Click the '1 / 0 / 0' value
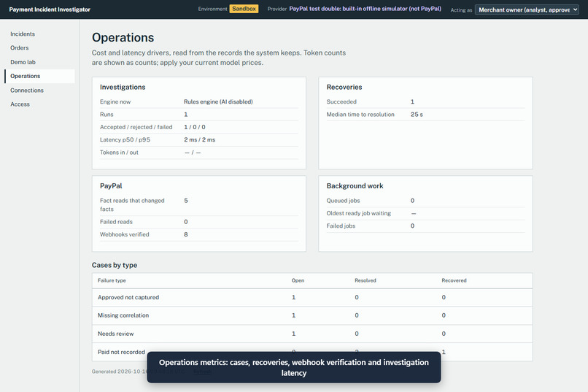Image resolution: width=588 pixels, height=392 pixels. [x=195, y=127]
